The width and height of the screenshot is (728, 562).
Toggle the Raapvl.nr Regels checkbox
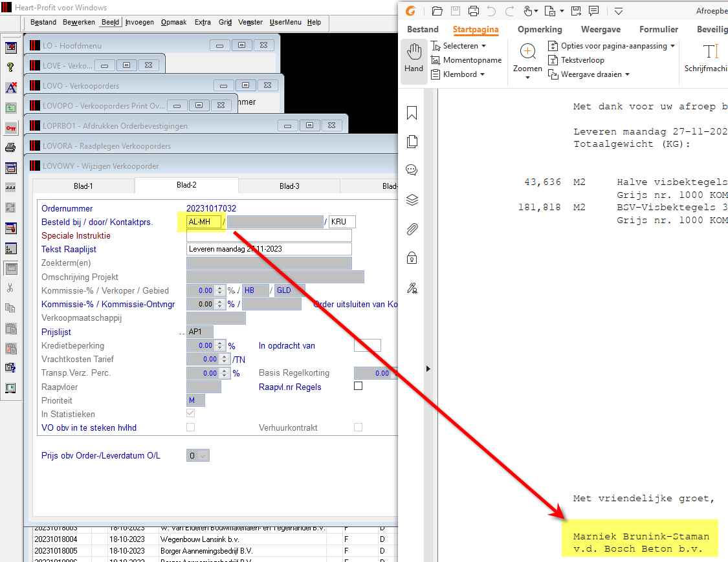(x=358, y=386)
